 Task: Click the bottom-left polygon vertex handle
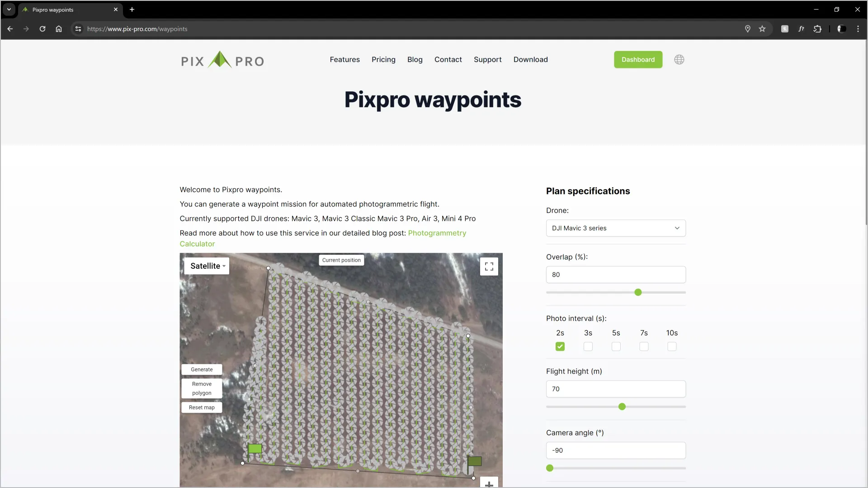coord(243,463)
